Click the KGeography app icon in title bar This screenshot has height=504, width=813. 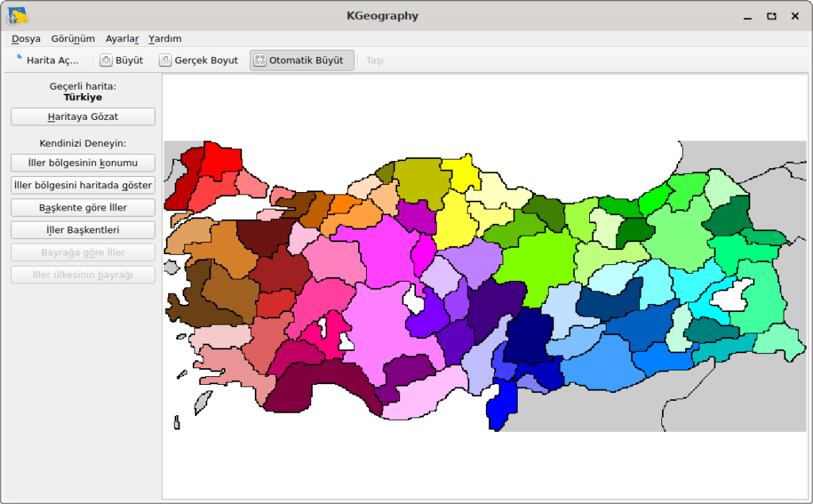point(17,16)
